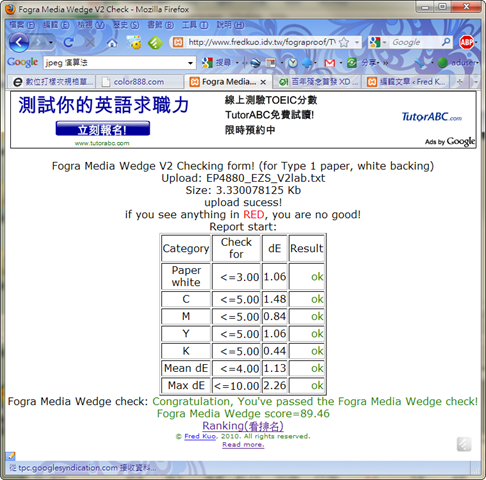Open the Ranking(看排名) link
The width and height of the screenshot is (486, 480).
click(243, 426)
